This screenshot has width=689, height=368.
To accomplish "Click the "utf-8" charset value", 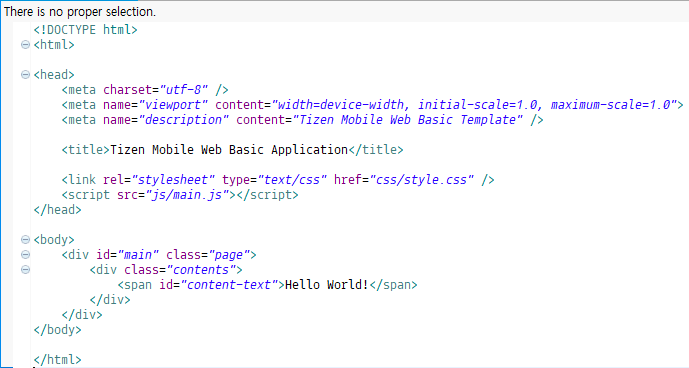I will (184, 90).
